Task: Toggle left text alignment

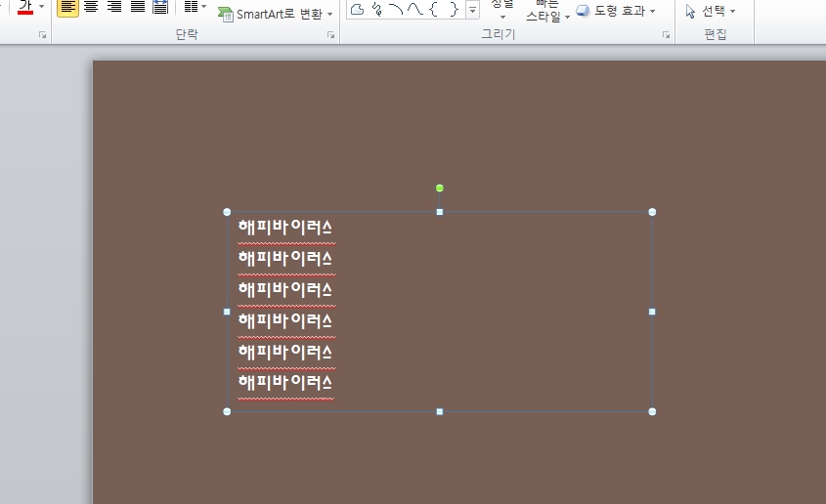Action: 68,8
